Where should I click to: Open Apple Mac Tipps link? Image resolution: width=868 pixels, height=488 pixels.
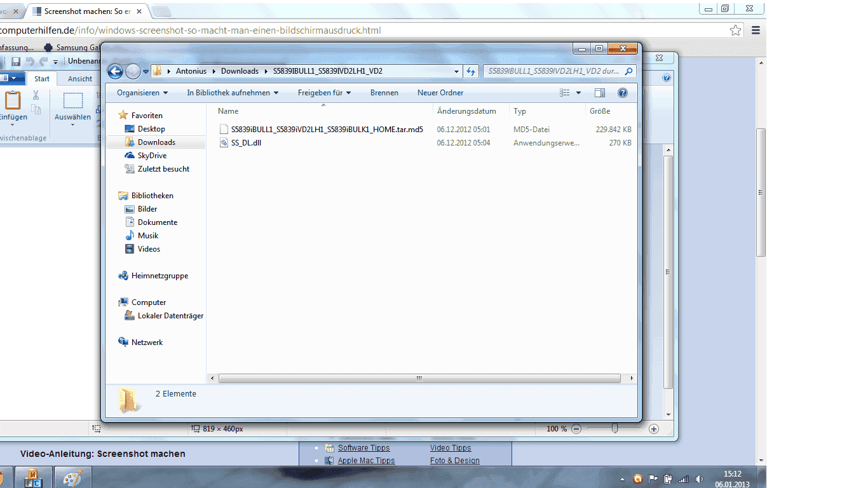[x=366, y=461]
